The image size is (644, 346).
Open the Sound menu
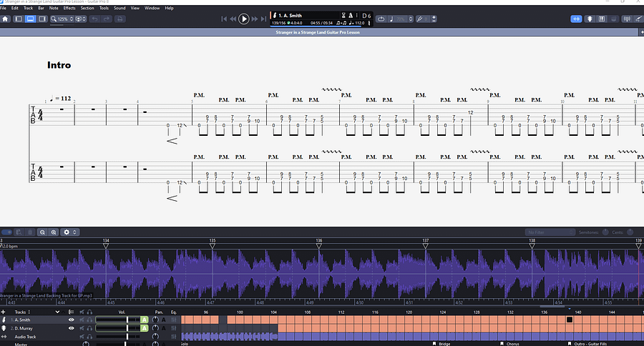coord(119,8)
